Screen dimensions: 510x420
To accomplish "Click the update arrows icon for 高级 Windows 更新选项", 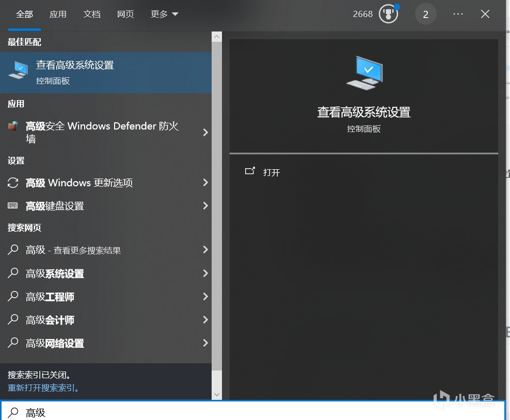I will click(13, 183).
